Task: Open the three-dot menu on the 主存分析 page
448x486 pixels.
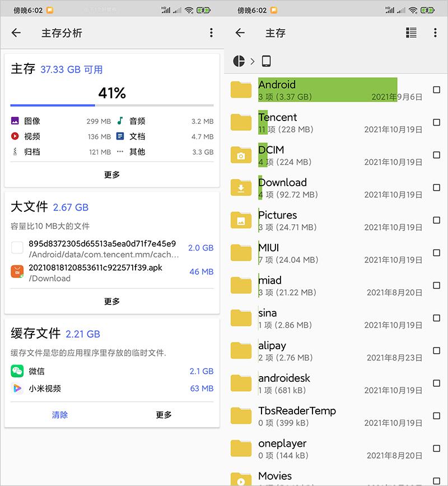Action: (211, 33)
